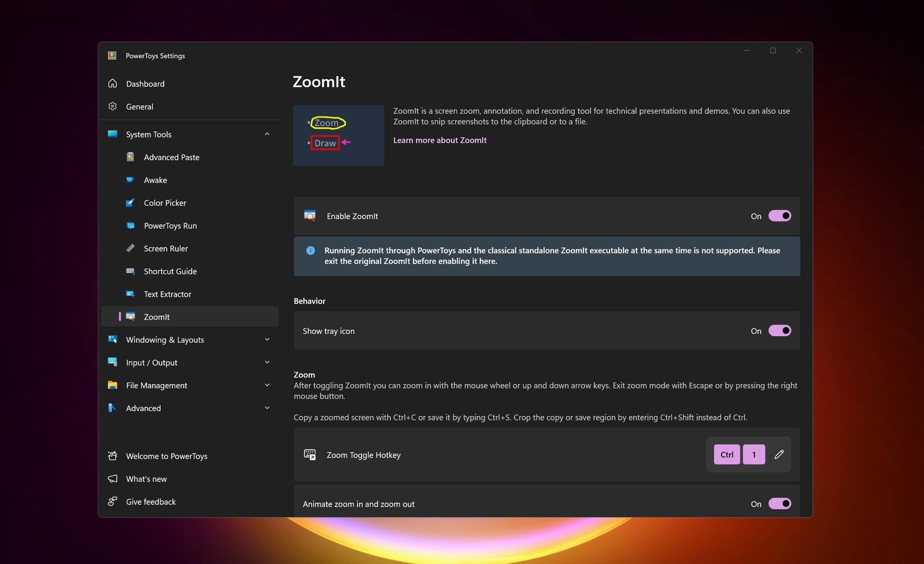Open Advanced Paste settings
The image size is (924, 564).
click(190, 157)
